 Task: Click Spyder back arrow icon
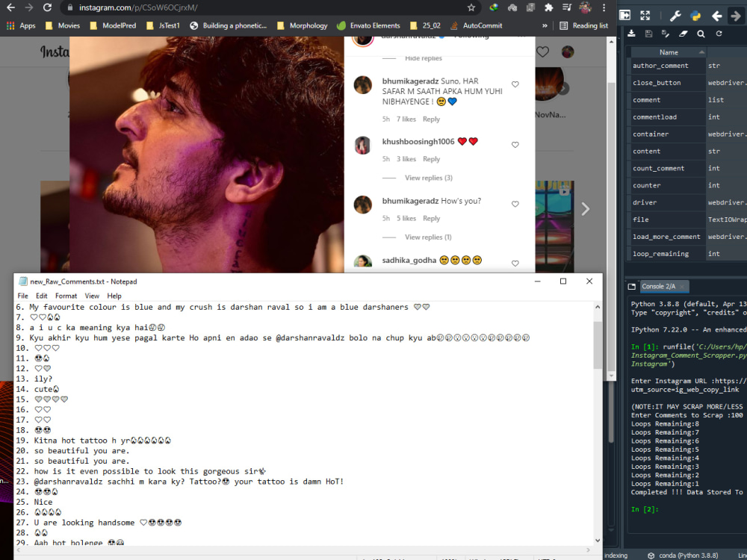(x=716, y=16)
